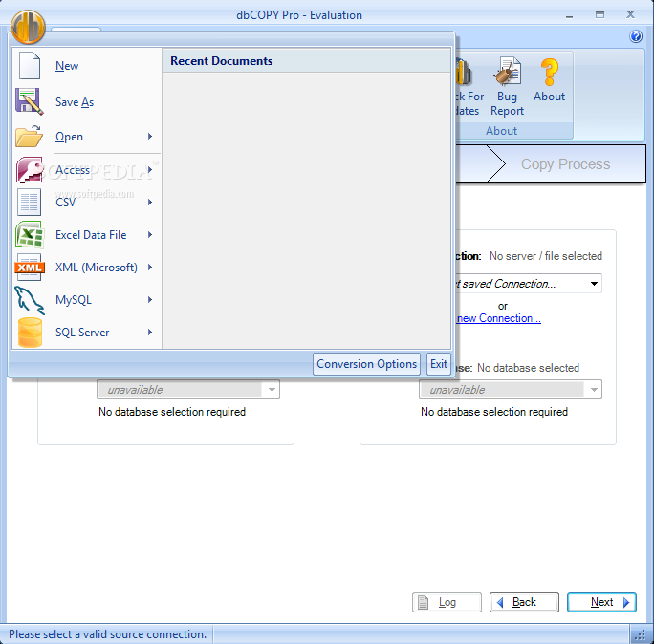The width and height of the screenshot is (654, 644).
Task: Click the orange XML icon
Action: pyautogui.click(x=30, y=268)
